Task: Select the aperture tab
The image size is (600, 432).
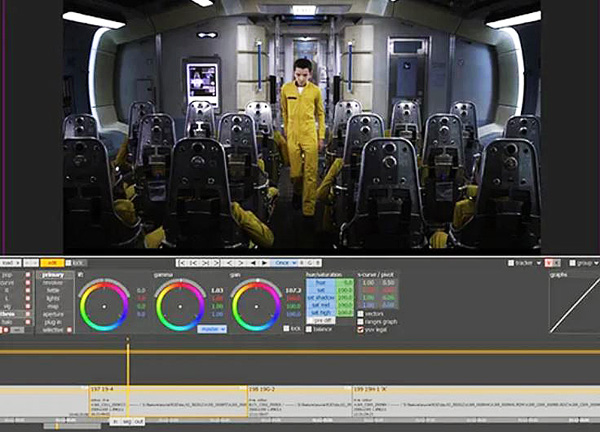Action: tap(53, 315)
